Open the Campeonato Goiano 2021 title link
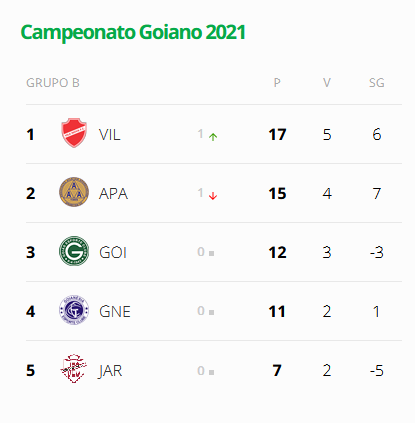 [133, 33]
